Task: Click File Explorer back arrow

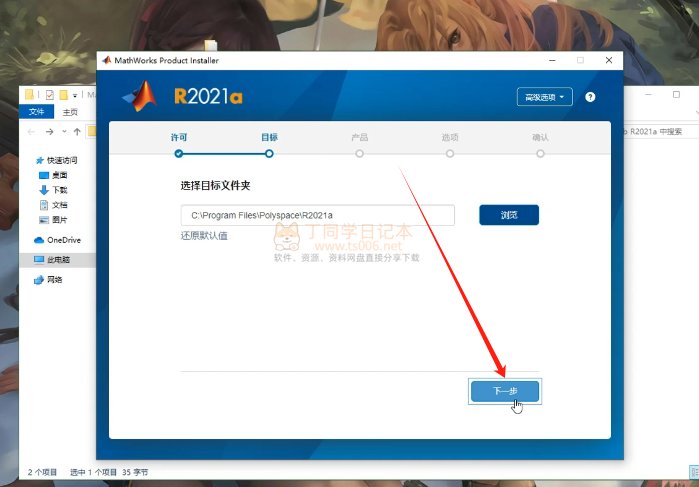Action: 31,132
